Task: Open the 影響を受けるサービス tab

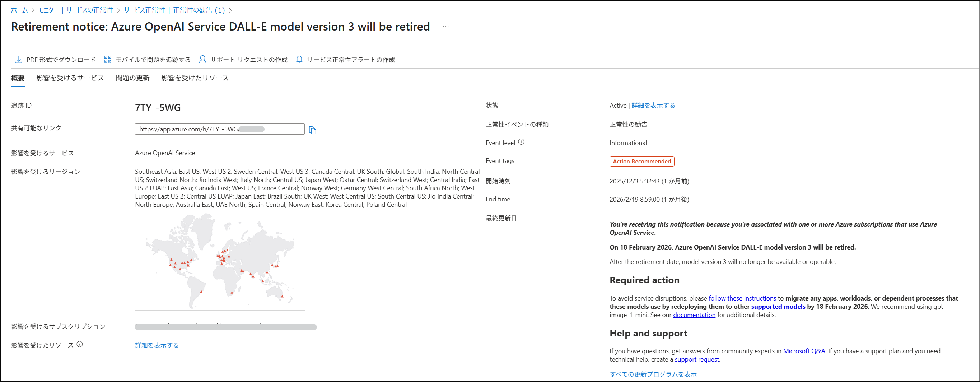Action: pos(70,78)
